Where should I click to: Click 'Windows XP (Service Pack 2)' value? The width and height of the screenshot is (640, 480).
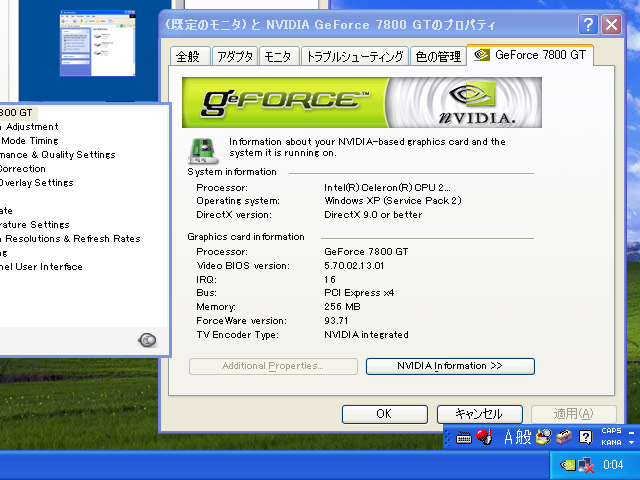point(393,201)
